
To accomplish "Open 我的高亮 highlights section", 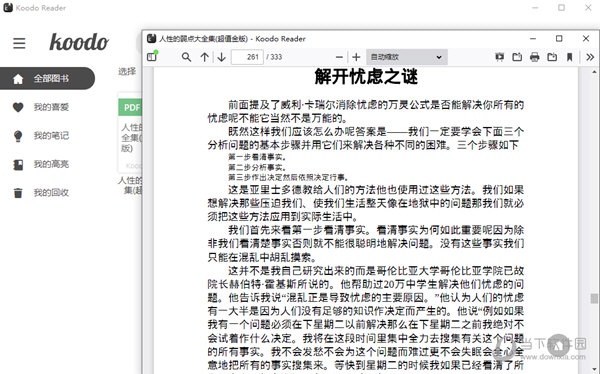I will pos(51,164).
